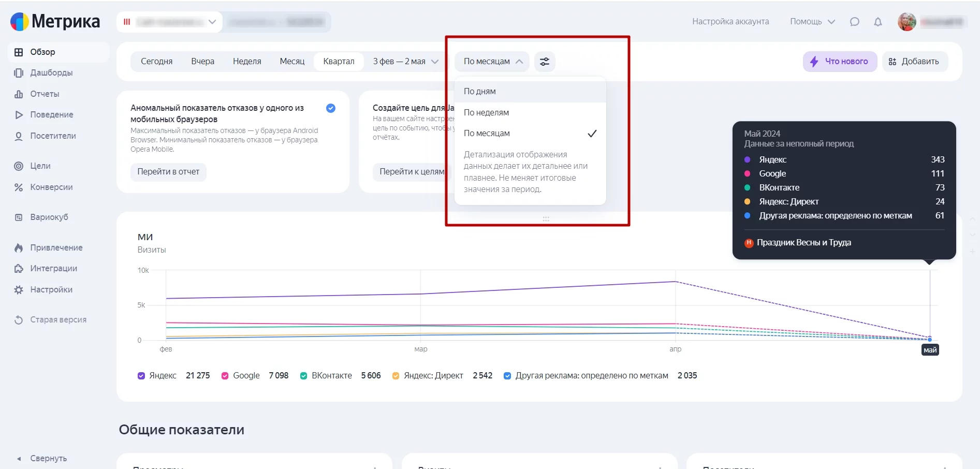This screenshot has width=980, height=469.
Task: Collapse the По месяцам grouping dropdown
Action: pyautogui.click(x=492, y=61)
